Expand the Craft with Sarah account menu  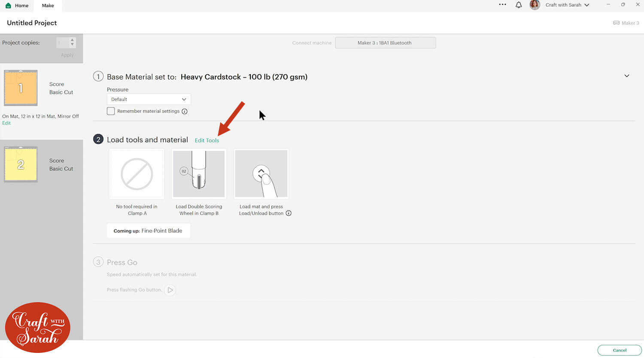[567, 5]
